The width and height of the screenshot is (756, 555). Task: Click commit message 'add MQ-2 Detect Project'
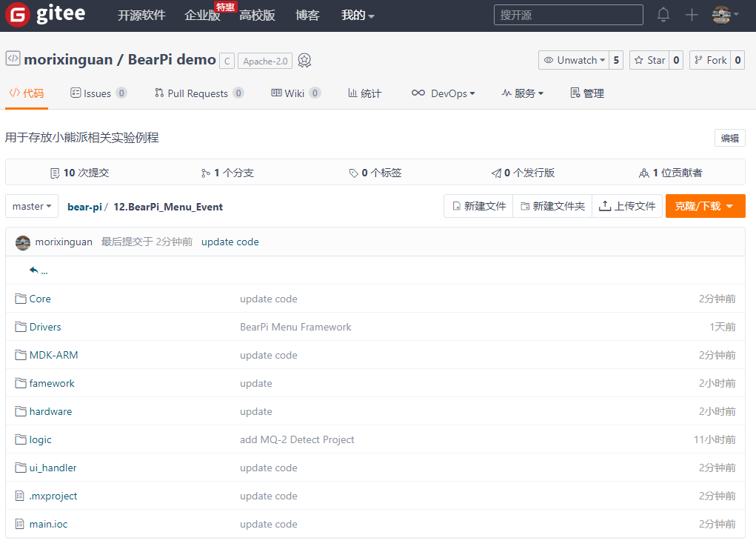[x=297, y=439]
